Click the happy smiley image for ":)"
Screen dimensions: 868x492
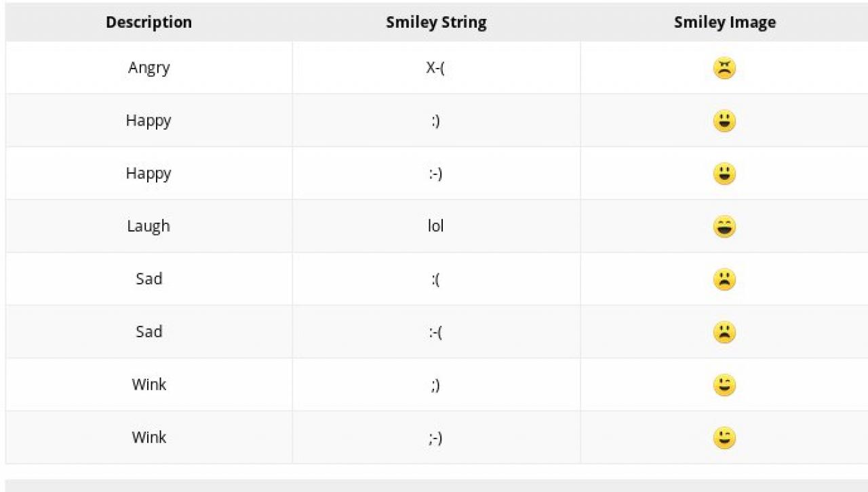(724, 121)
